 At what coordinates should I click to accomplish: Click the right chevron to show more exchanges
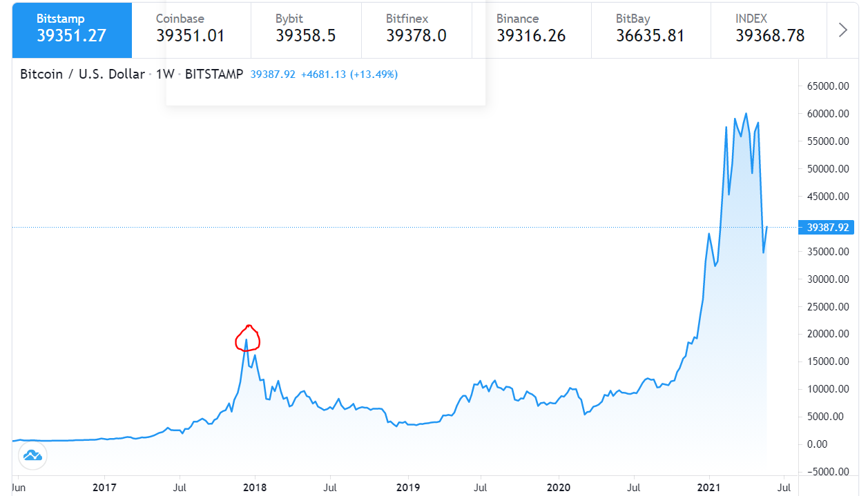click(x=842, y=30)
